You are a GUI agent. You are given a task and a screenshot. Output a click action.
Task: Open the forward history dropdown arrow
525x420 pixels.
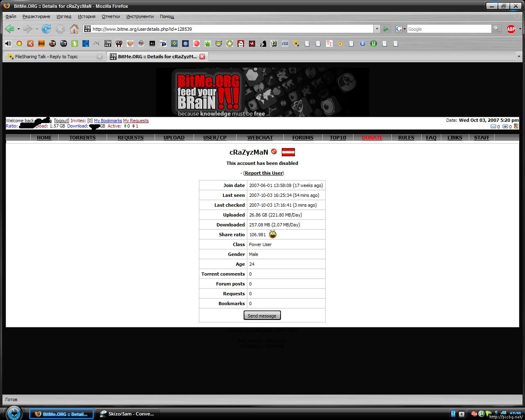37,29
